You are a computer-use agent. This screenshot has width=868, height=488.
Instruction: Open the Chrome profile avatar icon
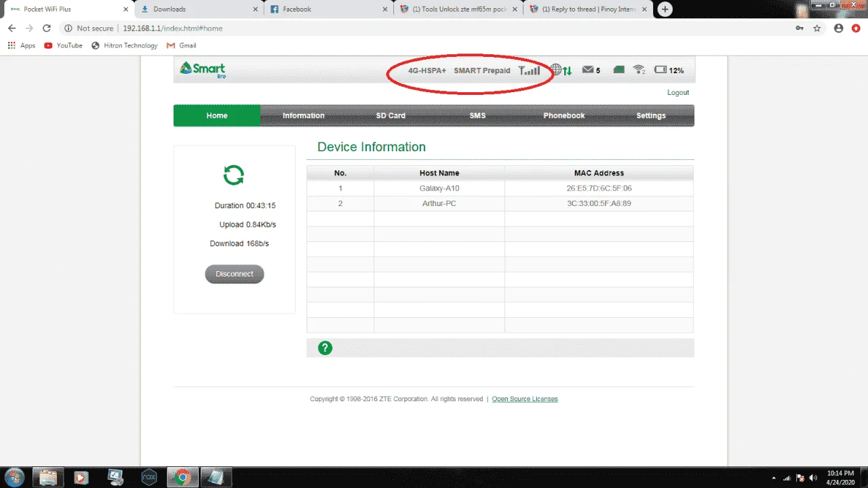click(839, 28)
